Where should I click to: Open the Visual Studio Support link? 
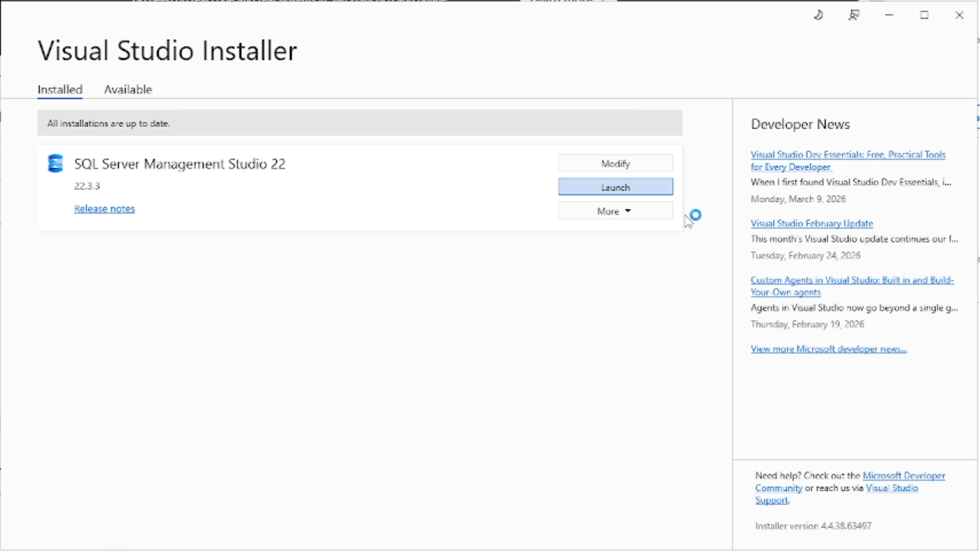[x=891, y=488]
